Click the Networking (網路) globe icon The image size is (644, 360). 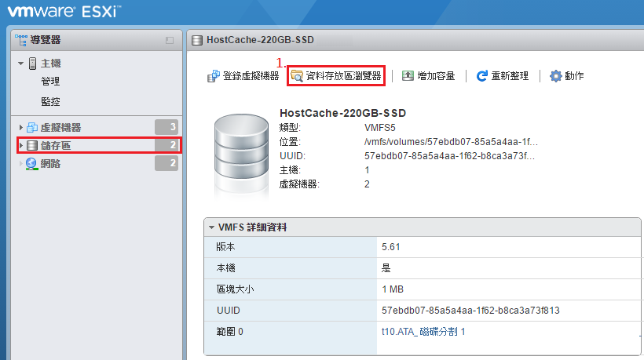click(31, 164)
